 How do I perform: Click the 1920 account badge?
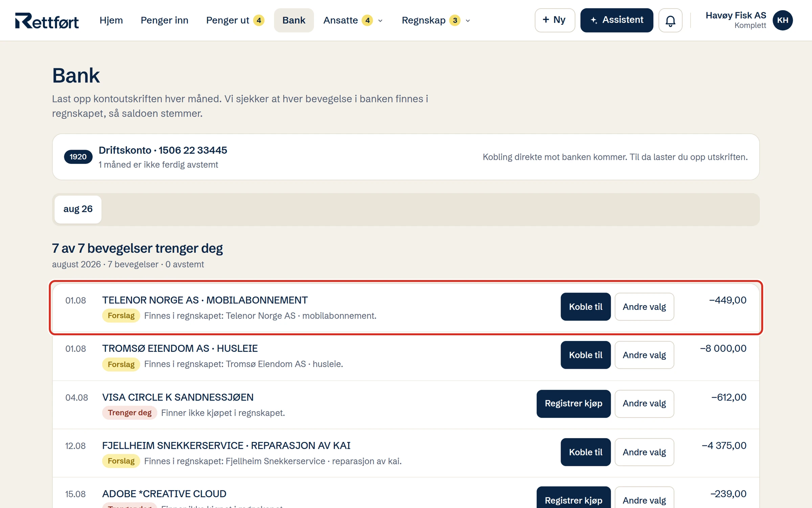[x=78, y=157]
